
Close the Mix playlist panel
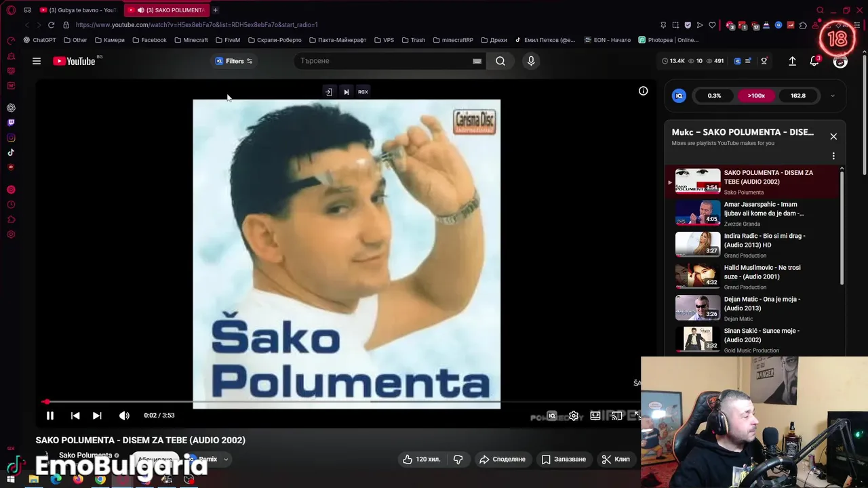(x=833, y=136)
